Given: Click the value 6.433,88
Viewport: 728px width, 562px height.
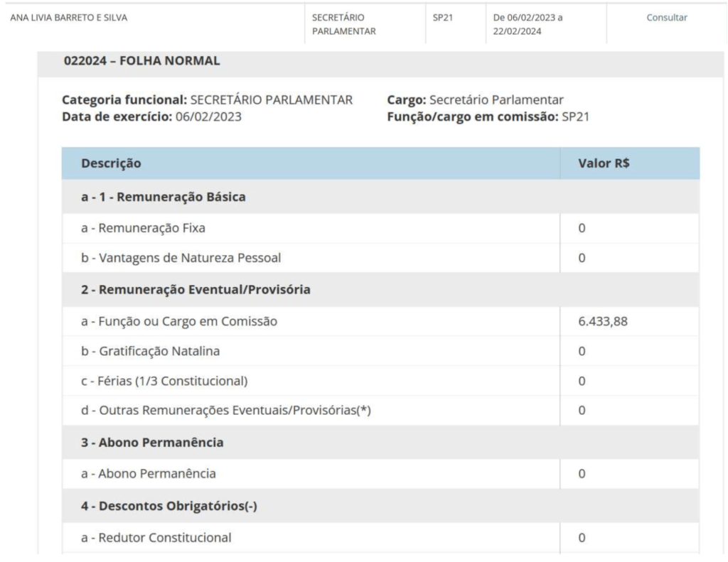Looking at the screenshot, I should (x=603, y=321).
